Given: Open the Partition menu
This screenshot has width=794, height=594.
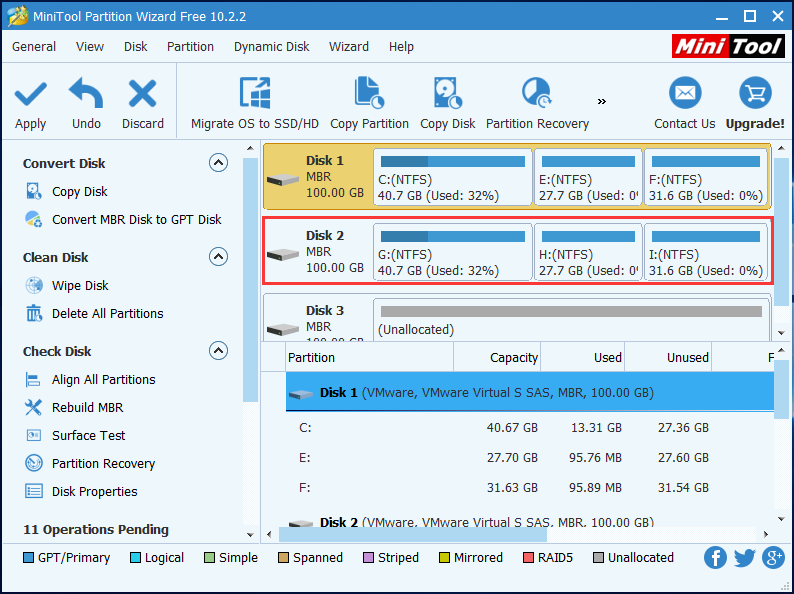Looking at the screenshot, I should point(190,47).
